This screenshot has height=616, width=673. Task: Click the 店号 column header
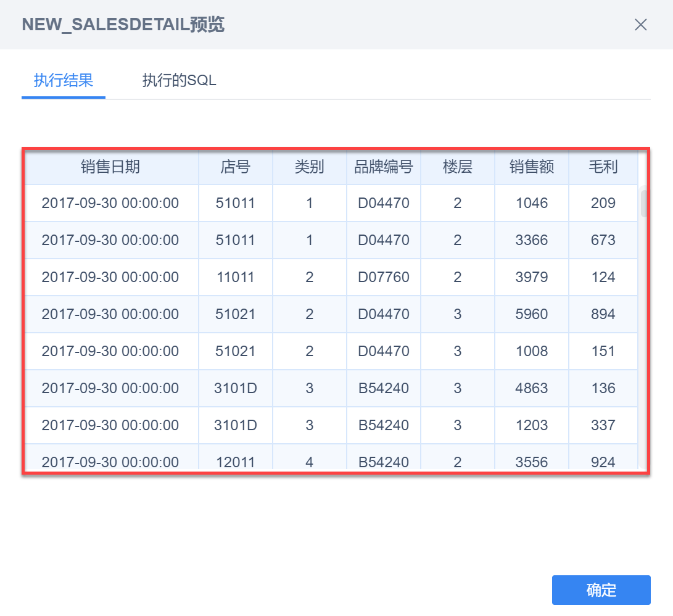tap(235, 167)
